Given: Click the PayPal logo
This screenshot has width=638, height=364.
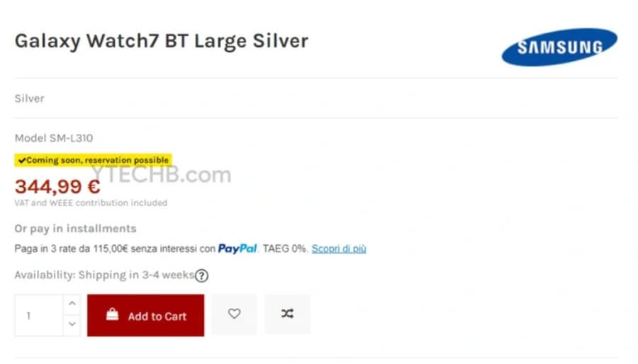Looking at the screenshot, I should (237, 249).
